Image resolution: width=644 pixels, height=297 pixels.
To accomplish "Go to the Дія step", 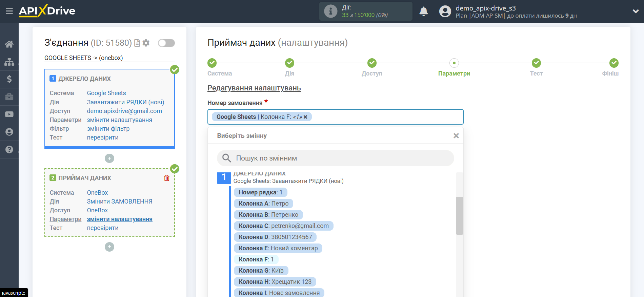I will [289, 63].
